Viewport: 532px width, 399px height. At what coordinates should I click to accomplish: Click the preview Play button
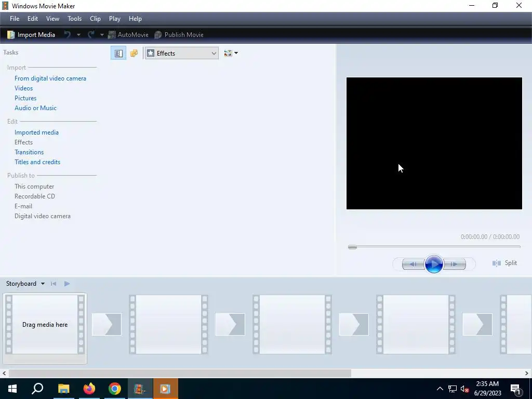tap(434, 264)
